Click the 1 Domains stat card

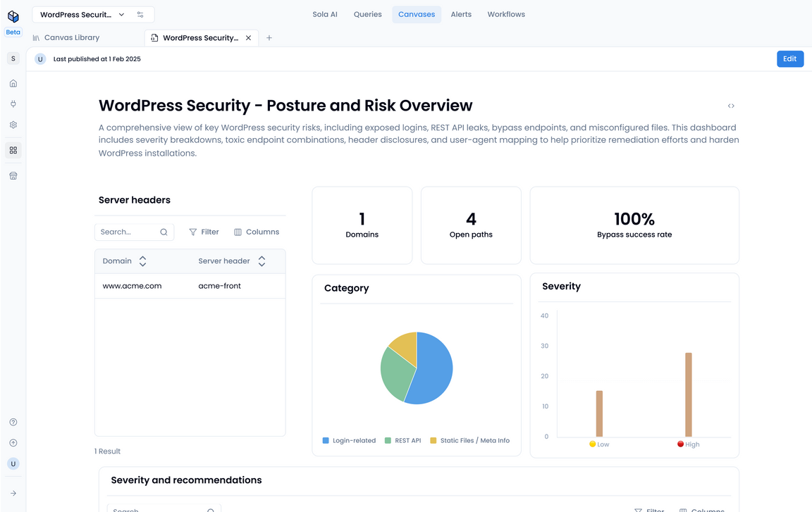click(362, 225)
